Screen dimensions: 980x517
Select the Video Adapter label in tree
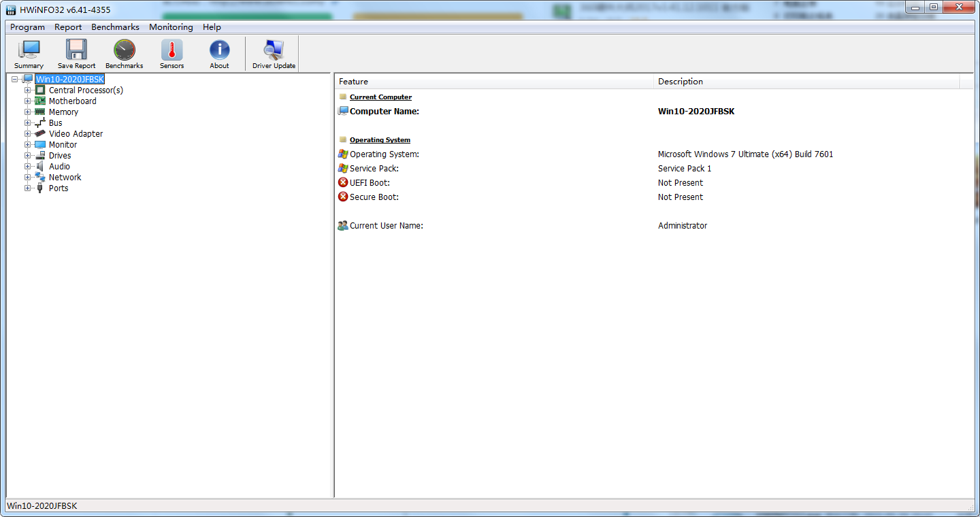pos(76,133)
